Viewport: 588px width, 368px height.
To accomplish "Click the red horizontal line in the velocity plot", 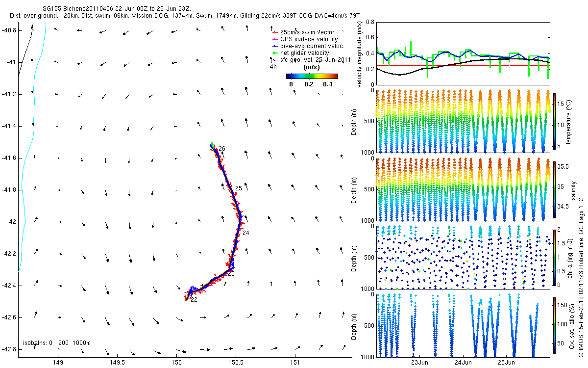I will [x=464, y=65].
